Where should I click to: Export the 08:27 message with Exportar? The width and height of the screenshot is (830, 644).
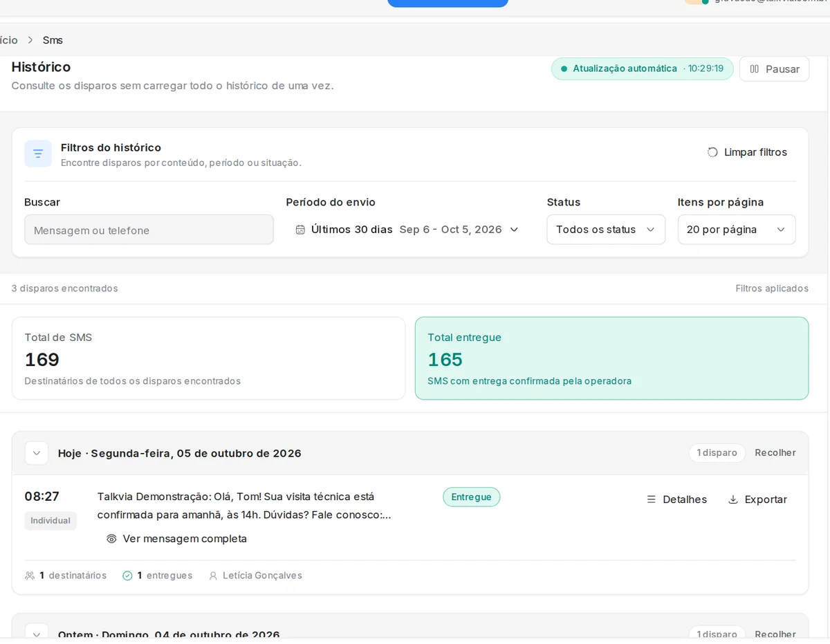pyautogui.click(x=757, y=499)
